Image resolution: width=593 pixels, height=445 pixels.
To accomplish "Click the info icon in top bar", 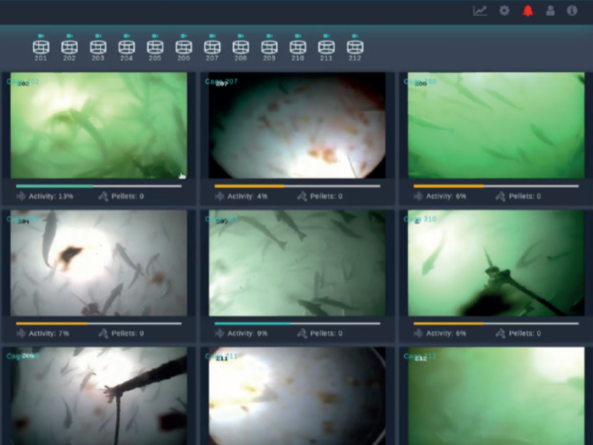I will 572,11.
